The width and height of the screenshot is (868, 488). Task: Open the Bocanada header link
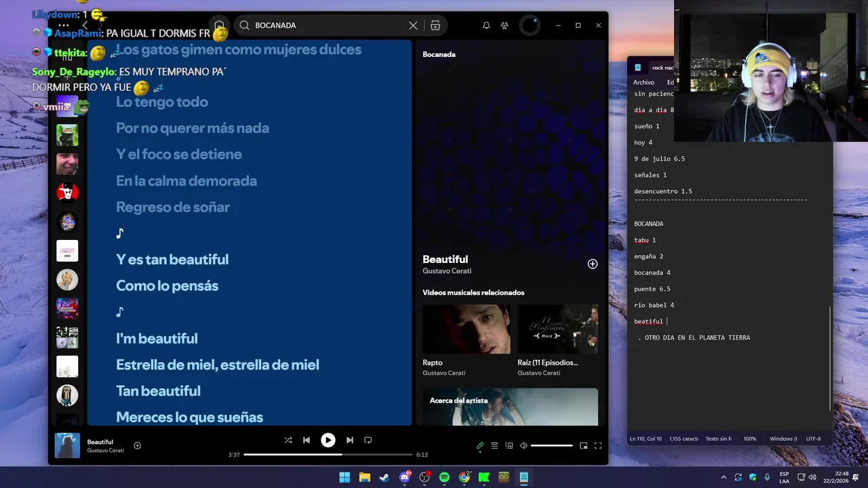pos(439,54)
